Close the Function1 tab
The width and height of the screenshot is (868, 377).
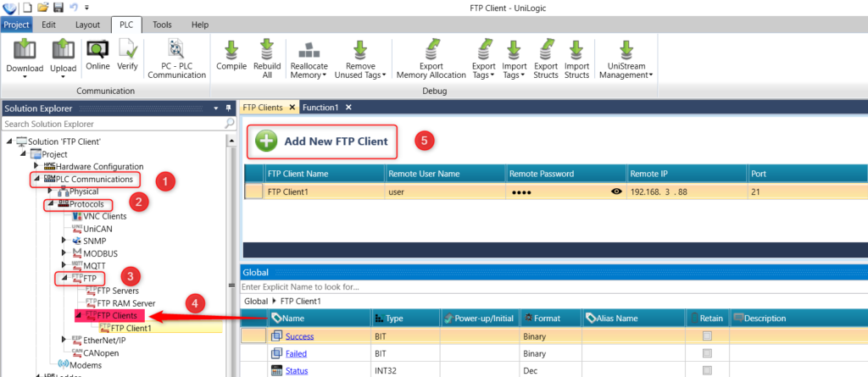pos(348,108)
